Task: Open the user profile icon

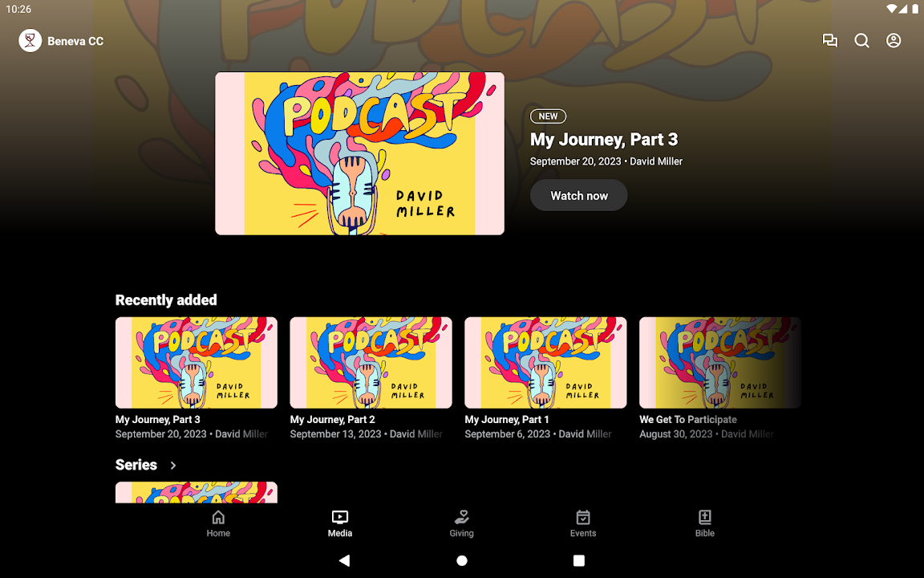Action: pos(894,41)
